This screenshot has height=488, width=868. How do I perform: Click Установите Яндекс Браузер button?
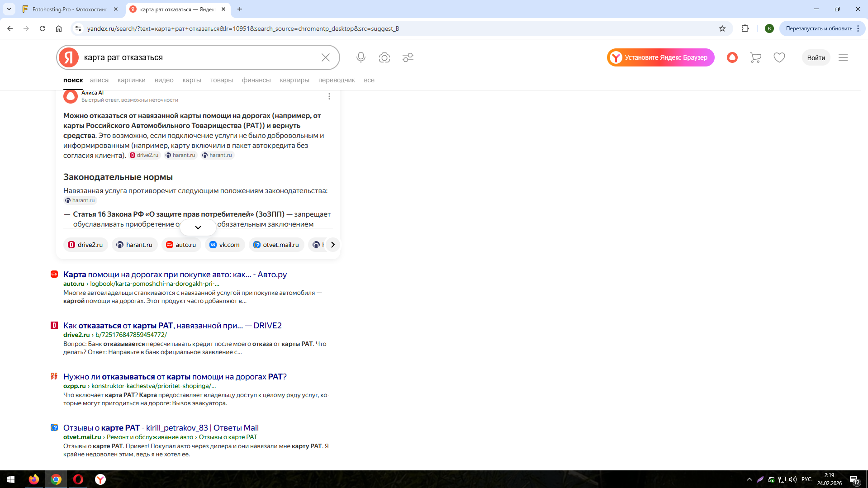tap(661, 57)
